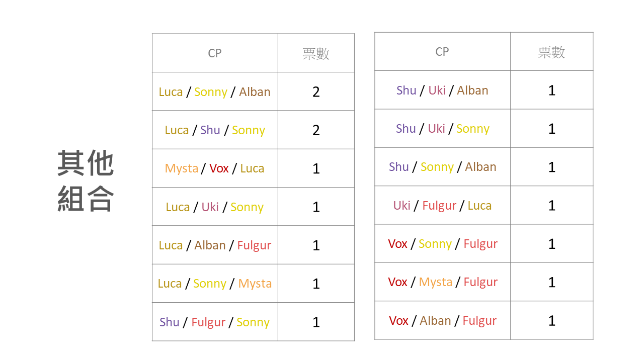Click the right table CP header cell
This screenshot has width=644, height=362.
tap(442, 51)
